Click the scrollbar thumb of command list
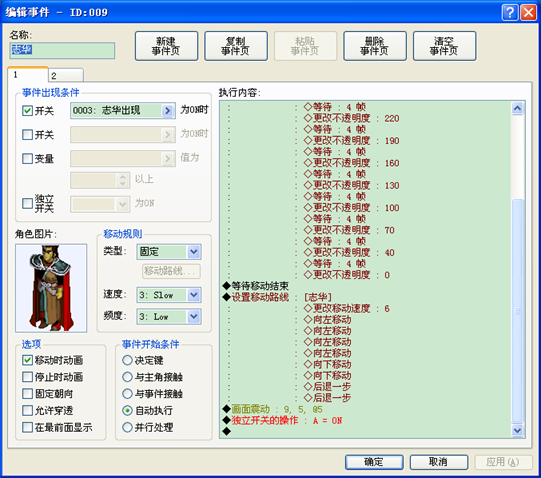The width and height of the screenshot is (541, 478). click(x=517, y=311)
